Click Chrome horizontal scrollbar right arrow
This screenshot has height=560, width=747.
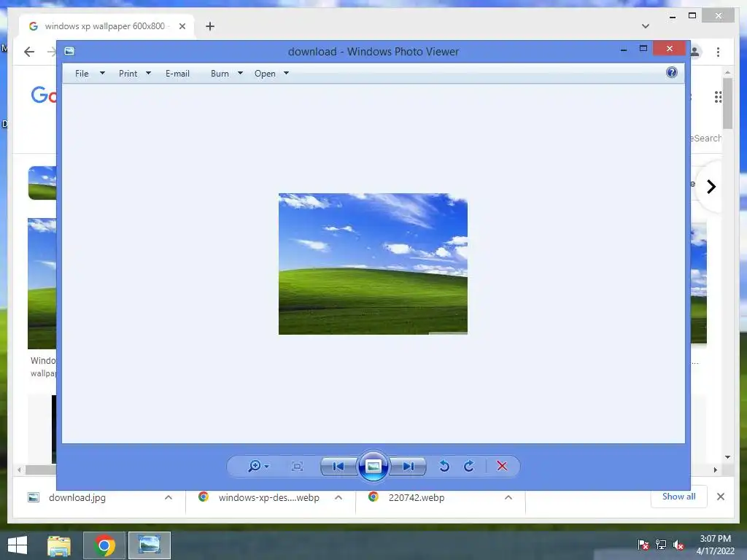pyautogui.click(x=715, y=470)
